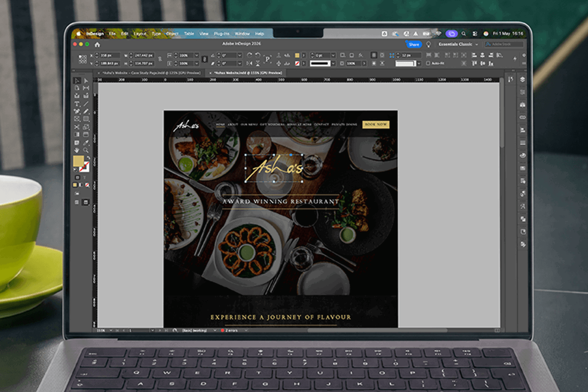
Task: Select the Gap tool
Action: [x=86, y=88]
